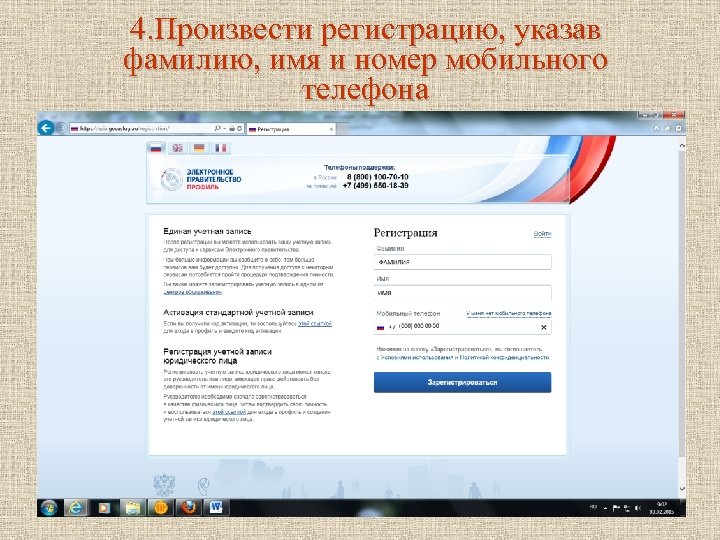Open the Windows Start button
720x540 pixels.
[x=49, y=508]
